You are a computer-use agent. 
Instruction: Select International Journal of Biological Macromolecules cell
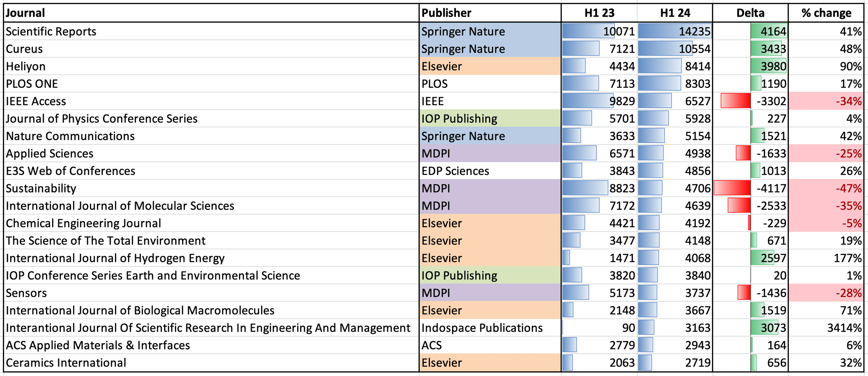click(x=211, y=310)
